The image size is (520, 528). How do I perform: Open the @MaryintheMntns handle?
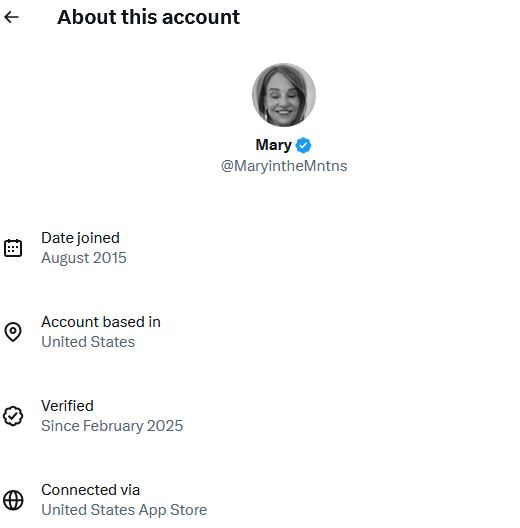pyautogui.click(x=284, y=166)
